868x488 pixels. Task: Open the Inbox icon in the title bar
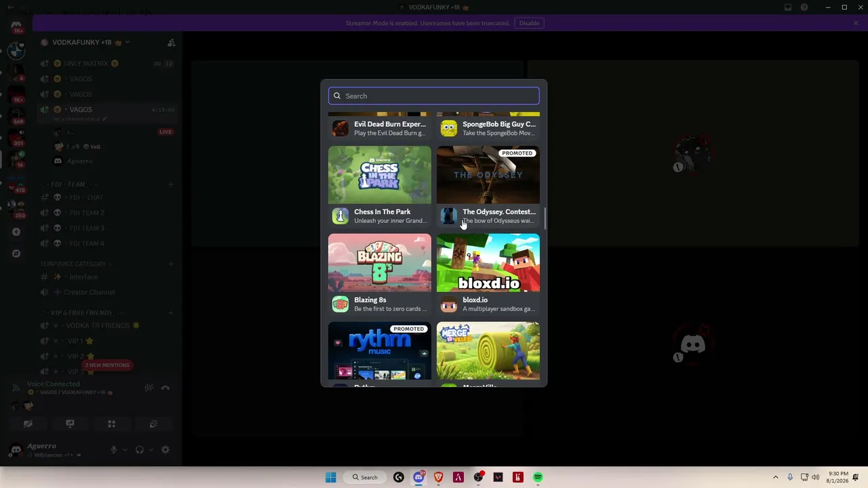pyautogui.click(x=788, y=7)
